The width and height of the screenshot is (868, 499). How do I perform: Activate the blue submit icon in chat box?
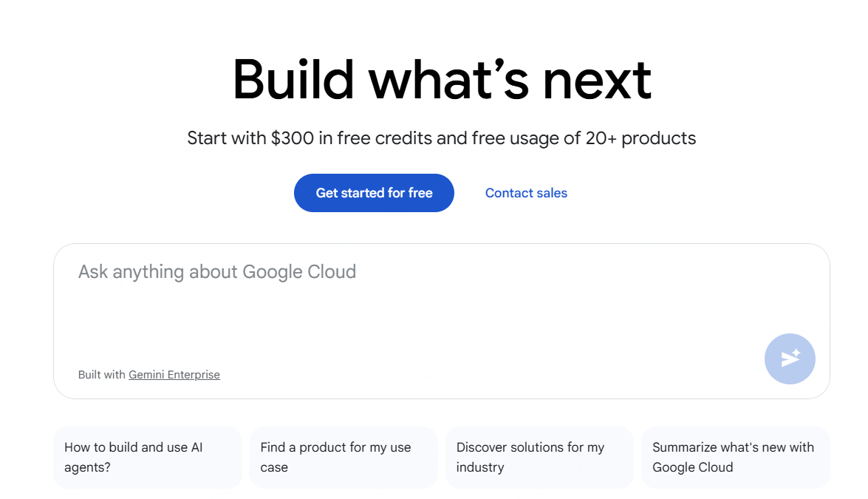[789, 359]
